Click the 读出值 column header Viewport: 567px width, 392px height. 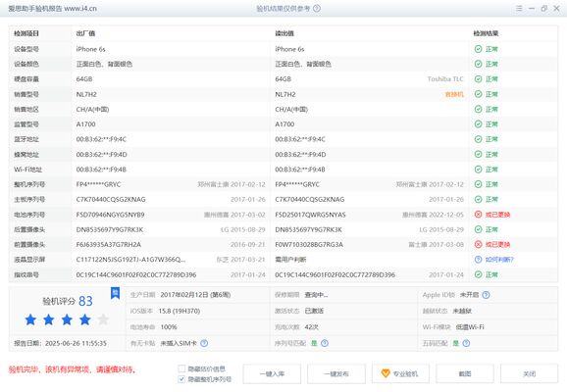[x=284, y=33]
